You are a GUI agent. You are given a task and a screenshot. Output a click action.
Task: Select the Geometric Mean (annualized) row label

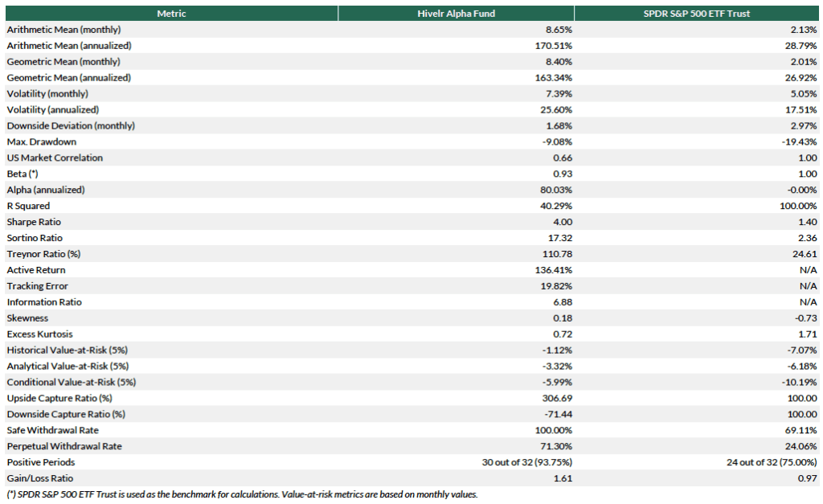(x=69, y=78)
